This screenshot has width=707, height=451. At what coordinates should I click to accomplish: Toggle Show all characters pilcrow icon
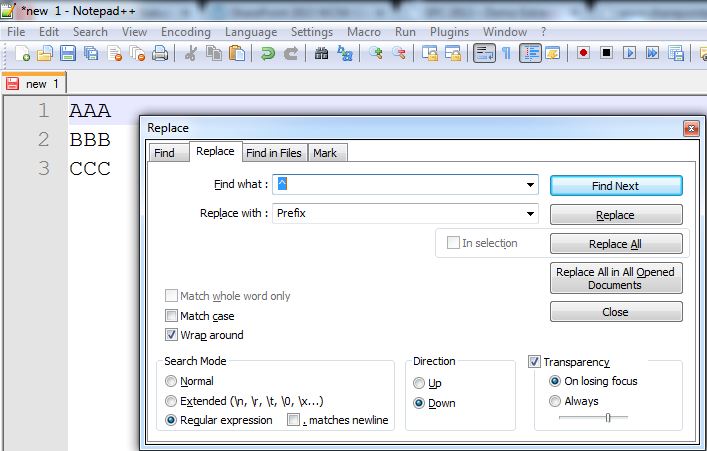coord(507,54)
